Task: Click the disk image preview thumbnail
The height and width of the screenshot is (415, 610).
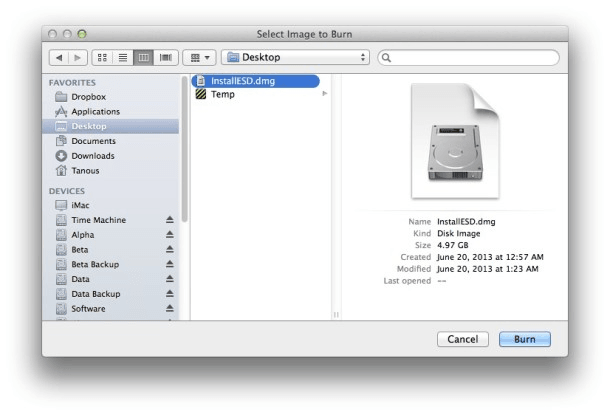Action: pos(455,141)
